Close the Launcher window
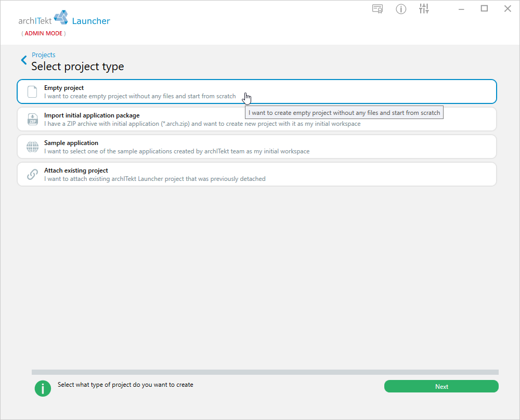Viewport: 520px width, 420px height. [508, 9]
